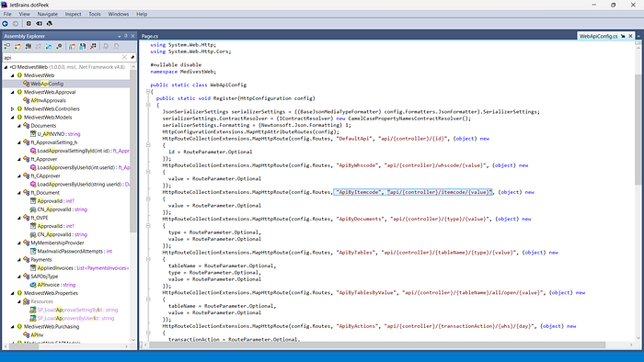Toggle the code fold for the WebApiConfig class

(148, 92)
